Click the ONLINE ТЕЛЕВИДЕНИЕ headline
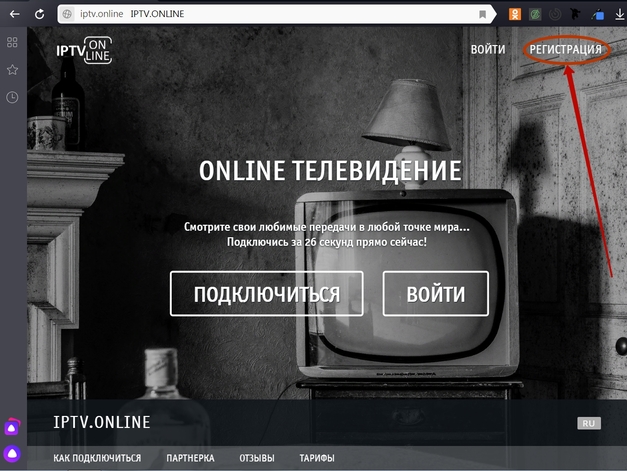The height and width of the screenshot is (471, 627). [330, 171]
